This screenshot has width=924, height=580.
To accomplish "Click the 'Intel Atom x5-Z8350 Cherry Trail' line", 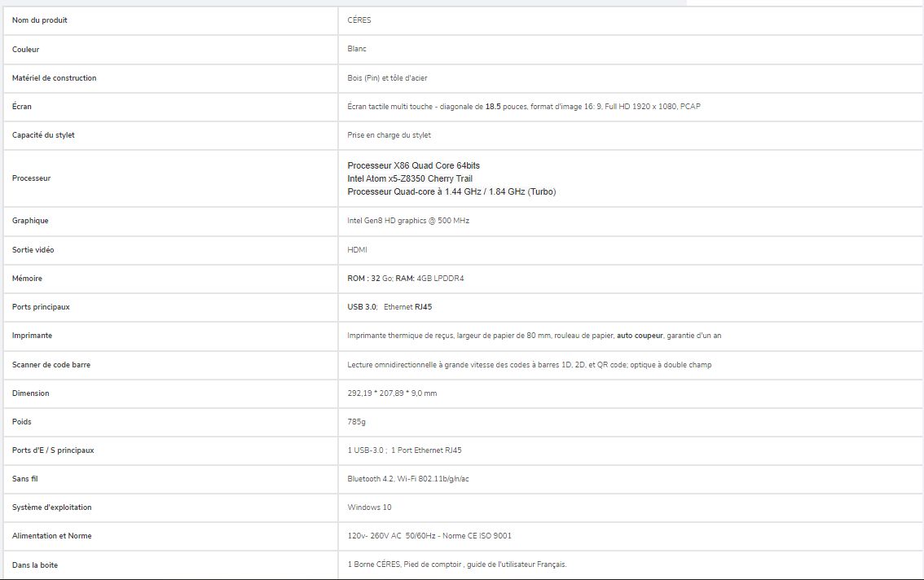I will tap(410, 178).
